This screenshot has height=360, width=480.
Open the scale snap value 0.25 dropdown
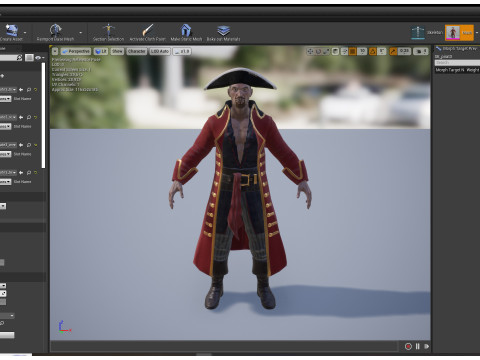coord(404,51)
